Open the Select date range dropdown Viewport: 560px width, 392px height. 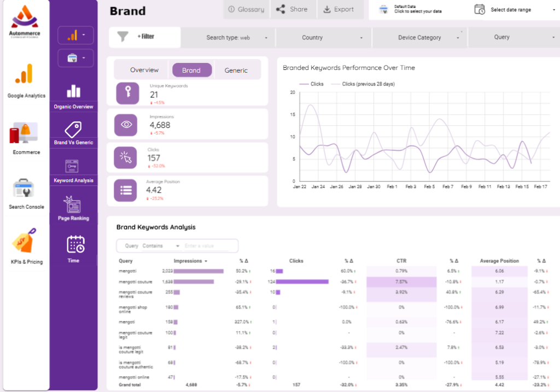click(516, 10)
